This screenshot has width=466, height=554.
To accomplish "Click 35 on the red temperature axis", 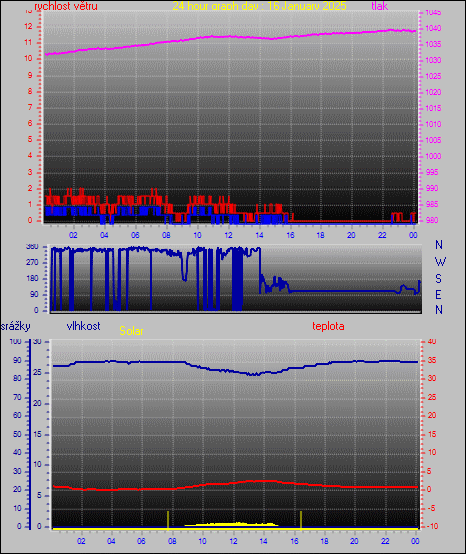I will click(x=432, y=360).
